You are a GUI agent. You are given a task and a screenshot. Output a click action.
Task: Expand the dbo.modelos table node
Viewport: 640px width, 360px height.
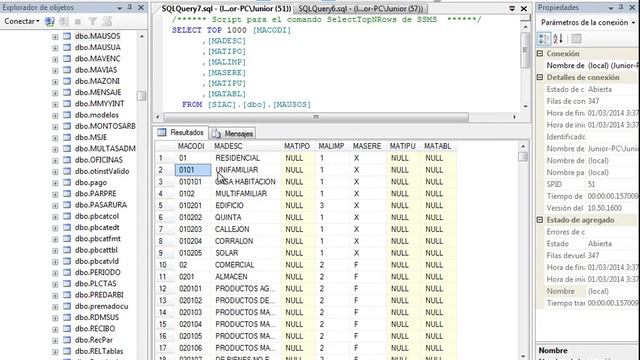pos(55,116)
